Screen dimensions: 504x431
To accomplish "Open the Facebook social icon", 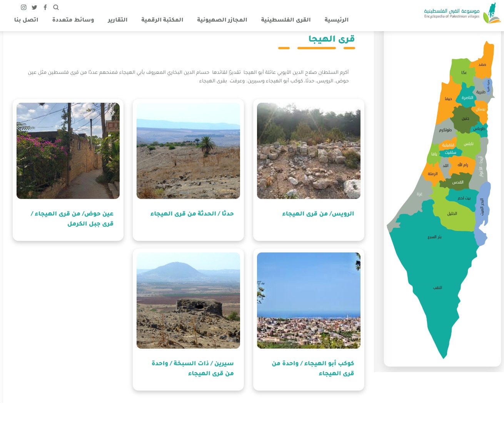I will (45, 7).
